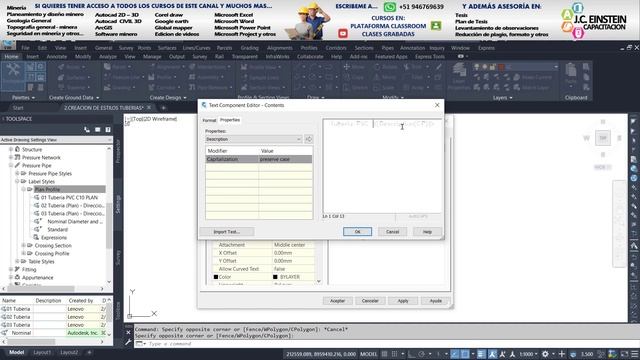
Task: Toggle grid display in status bar
Action: click(x=384, y=354)
